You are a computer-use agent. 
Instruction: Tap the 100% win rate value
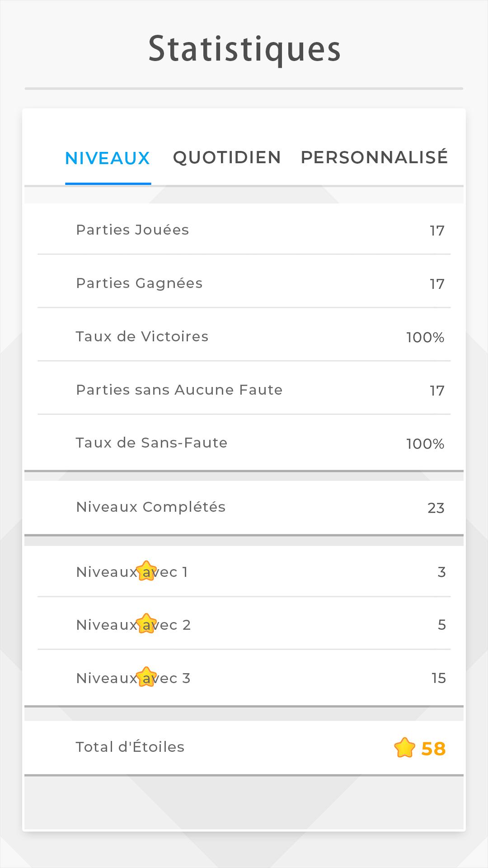[x=425, y=337]
